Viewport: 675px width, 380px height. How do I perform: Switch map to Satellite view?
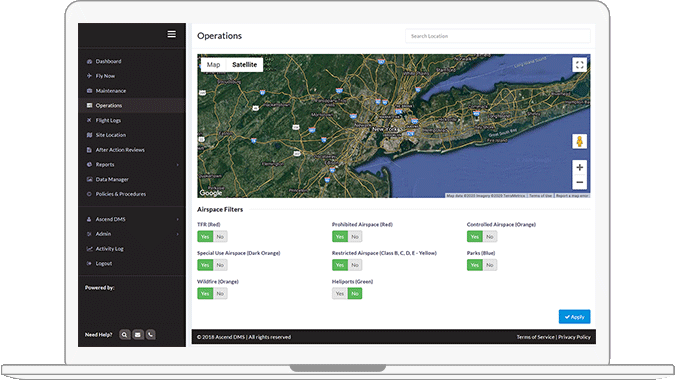tap(245, 65)
